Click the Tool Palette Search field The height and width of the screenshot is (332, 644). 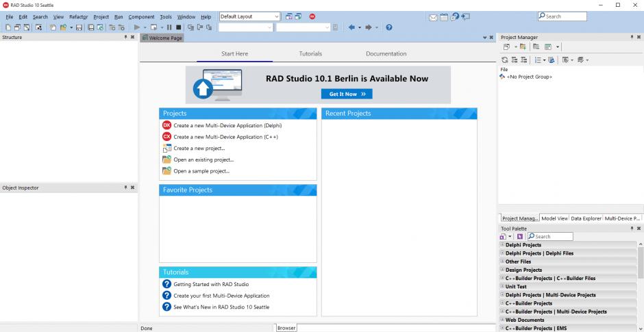point(550,236)
